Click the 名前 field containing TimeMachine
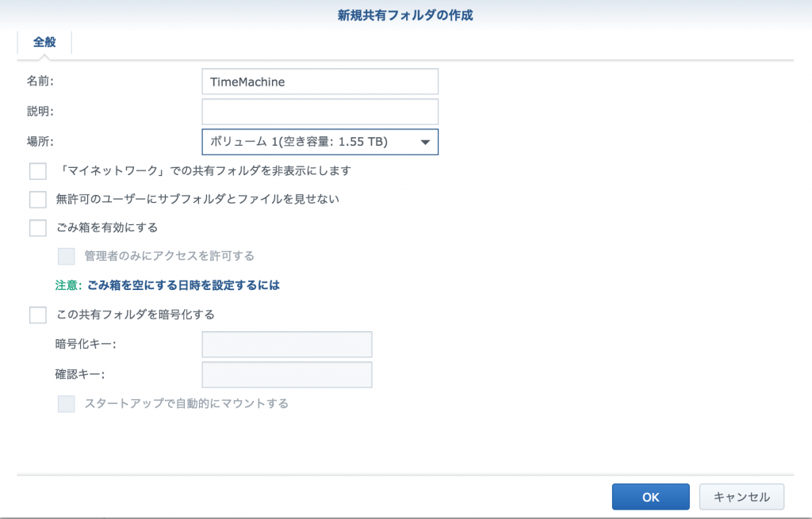812x519 pixels. point(320,82)
